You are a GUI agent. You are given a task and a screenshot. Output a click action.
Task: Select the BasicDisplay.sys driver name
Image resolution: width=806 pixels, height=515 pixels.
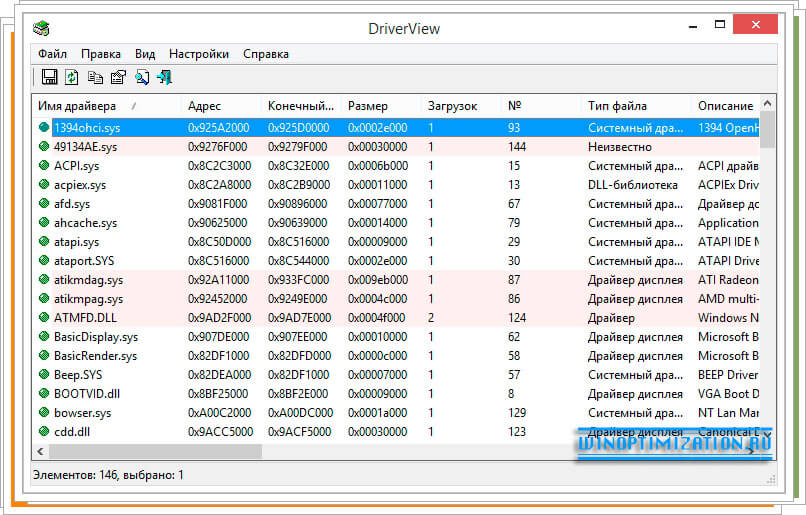point(96,337)
